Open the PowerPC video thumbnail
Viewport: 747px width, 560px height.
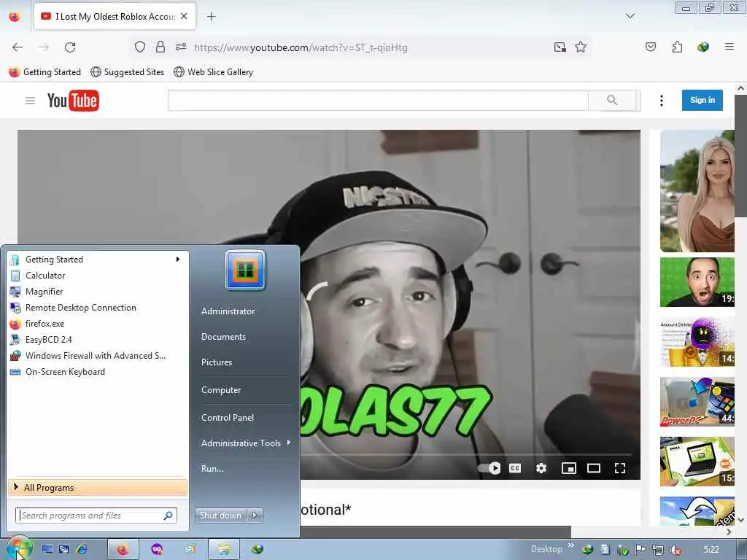pos(697,402)
